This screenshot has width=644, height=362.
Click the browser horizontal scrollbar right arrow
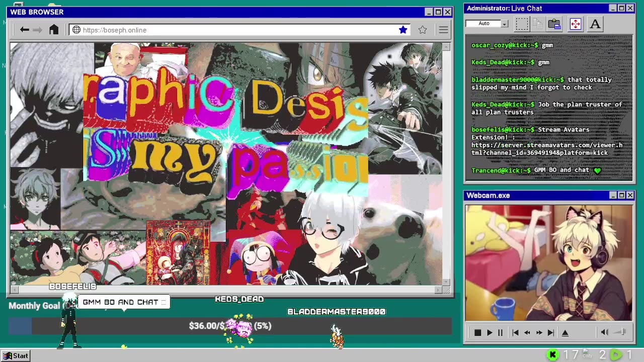pos(438,290)
